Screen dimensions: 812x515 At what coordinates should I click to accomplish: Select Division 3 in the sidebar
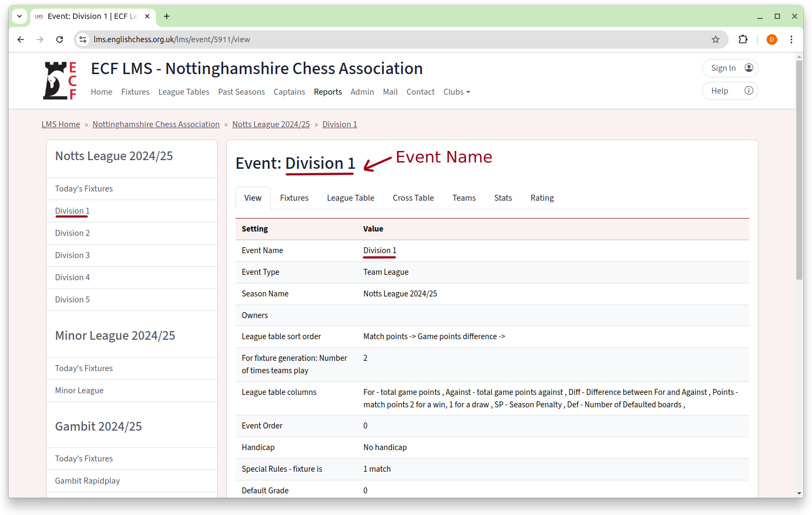point(73,255)
